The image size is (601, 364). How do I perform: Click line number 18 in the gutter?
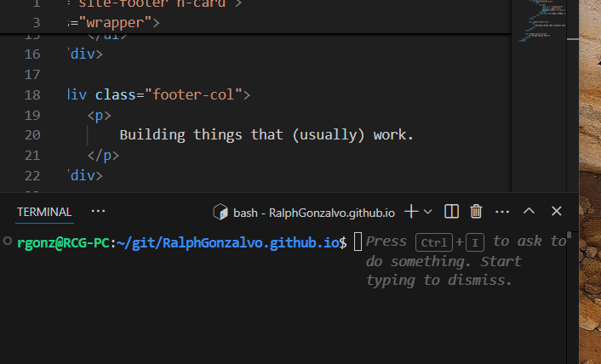pyautogui.click(x=32, y=94)
